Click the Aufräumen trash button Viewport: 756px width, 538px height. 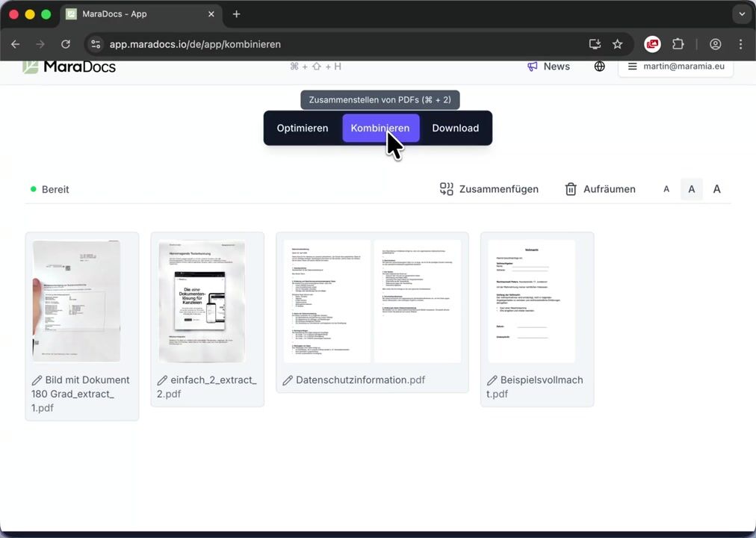[x=600, y=189]
